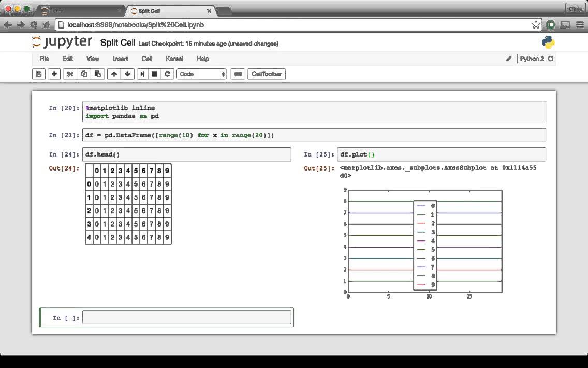Viewport: 588px width, 368px height.
Task: Open the File menu
Action: pos(44,59)
